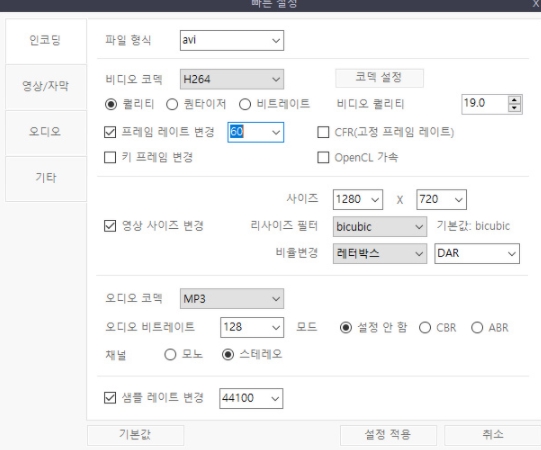Open the 파일 형식 avi dropdown
541x450 pixels.
[x=232, y=40]
